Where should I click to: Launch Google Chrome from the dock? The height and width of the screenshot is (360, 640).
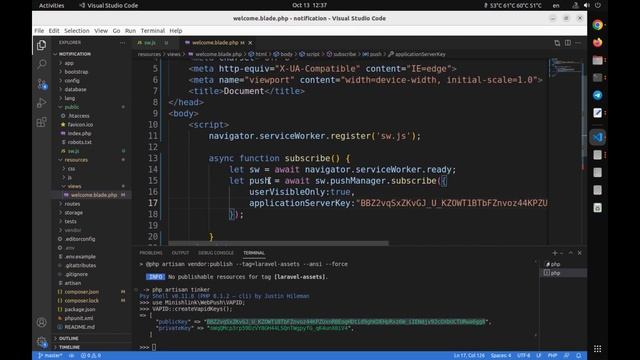[x=598, y=25]
